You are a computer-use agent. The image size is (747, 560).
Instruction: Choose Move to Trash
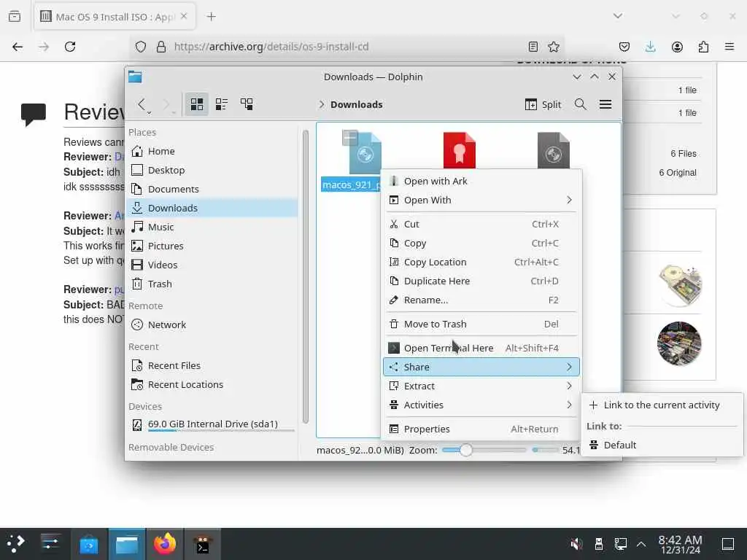tap(481, 324)
